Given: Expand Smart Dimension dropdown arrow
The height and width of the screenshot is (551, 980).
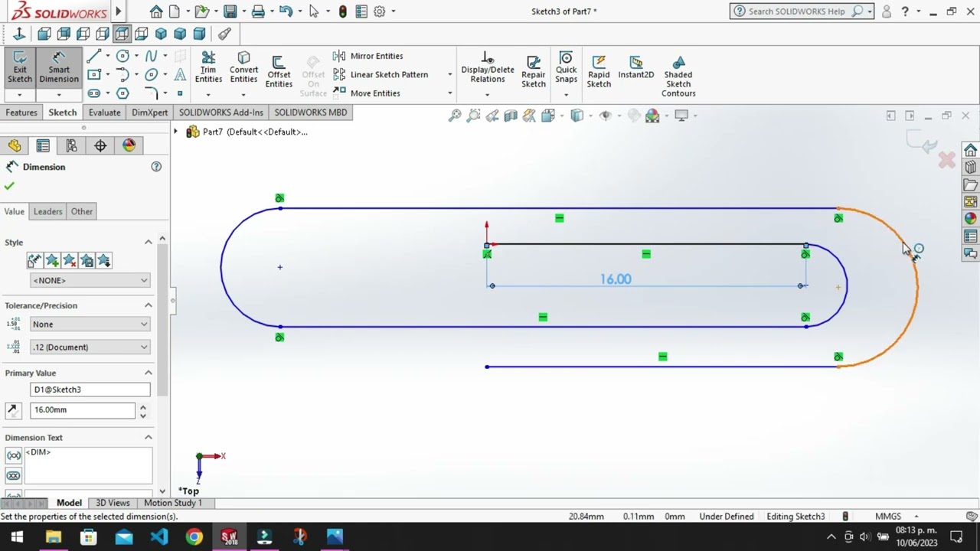Looking at the screenshot, I should [x=59, y=95].
